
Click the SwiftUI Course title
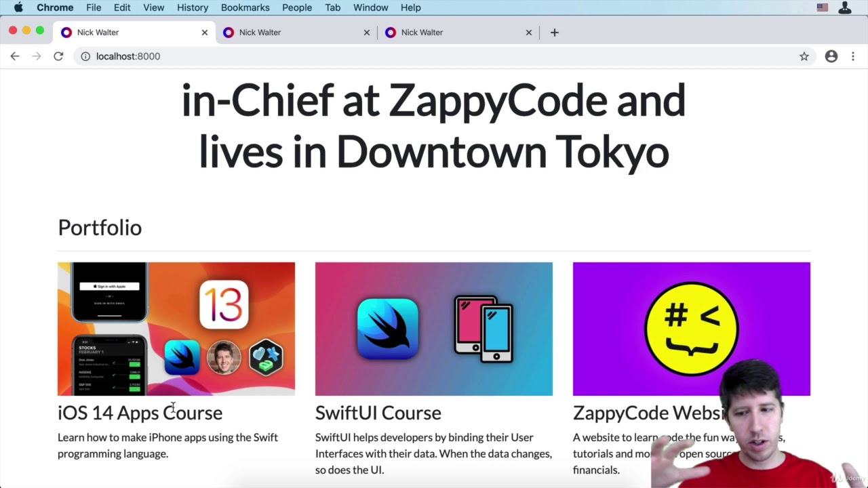coord(378,413)
